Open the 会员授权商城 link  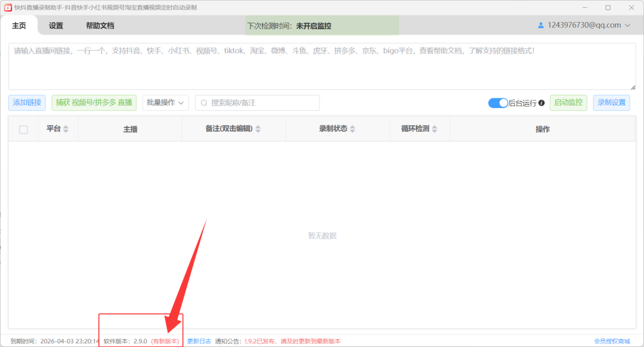click(612, 341)
